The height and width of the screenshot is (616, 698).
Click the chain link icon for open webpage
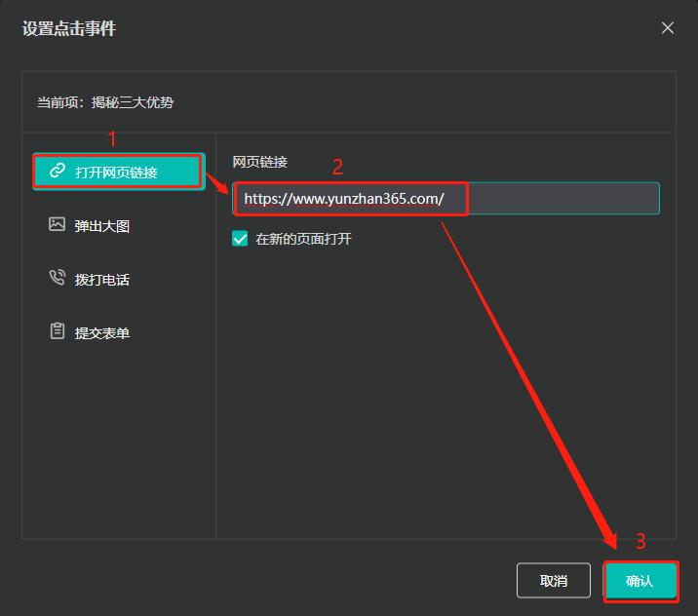tap(57, 172)
